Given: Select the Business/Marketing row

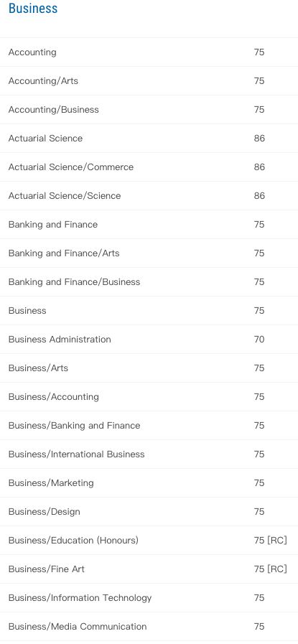Looking at the screenshot, I should 149,483.
